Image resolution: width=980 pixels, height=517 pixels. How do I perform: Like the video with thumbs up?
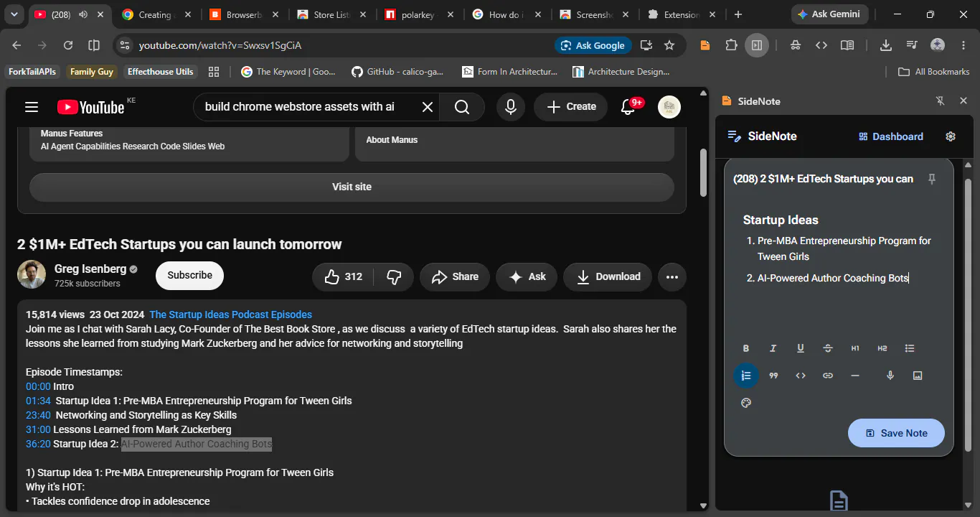click(x=343, y=276)
